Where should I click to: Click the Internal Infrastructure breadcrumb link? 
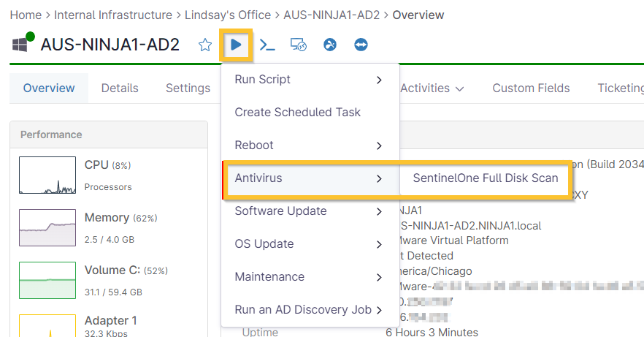coord(113,15)
